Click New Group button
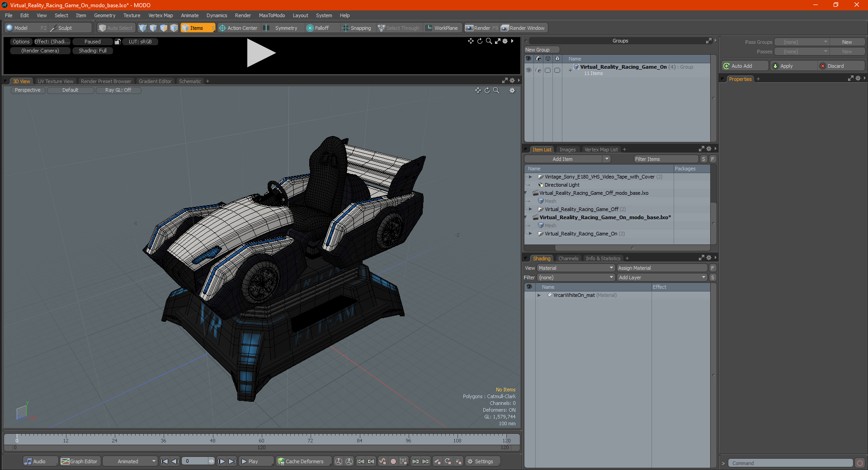This screenshot has width=868, height=470. (542, 50)
